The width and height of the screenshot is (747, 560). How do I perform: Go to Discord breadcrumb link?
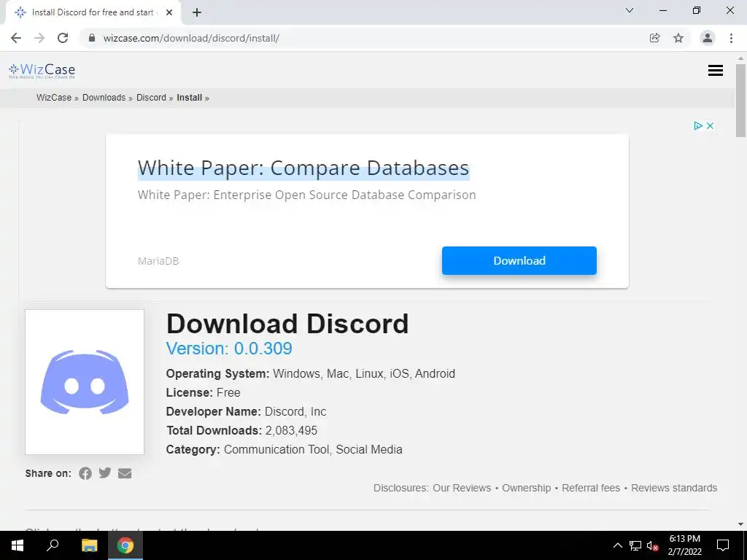(x=151, y=98)
